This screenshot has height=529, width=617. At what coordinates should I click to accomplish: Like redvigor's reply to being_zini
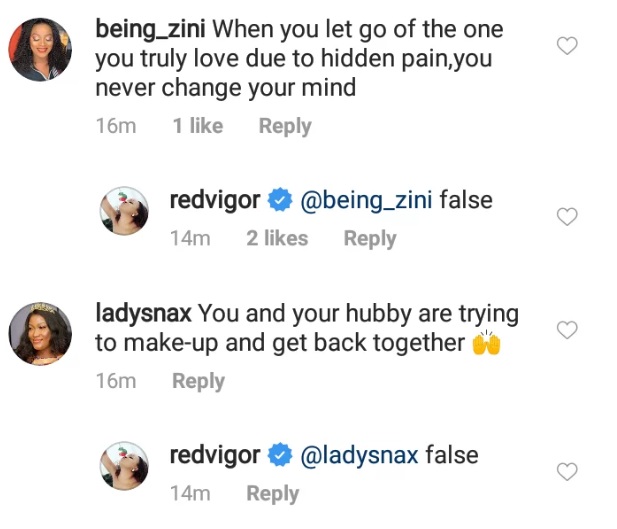coord(567,217)
